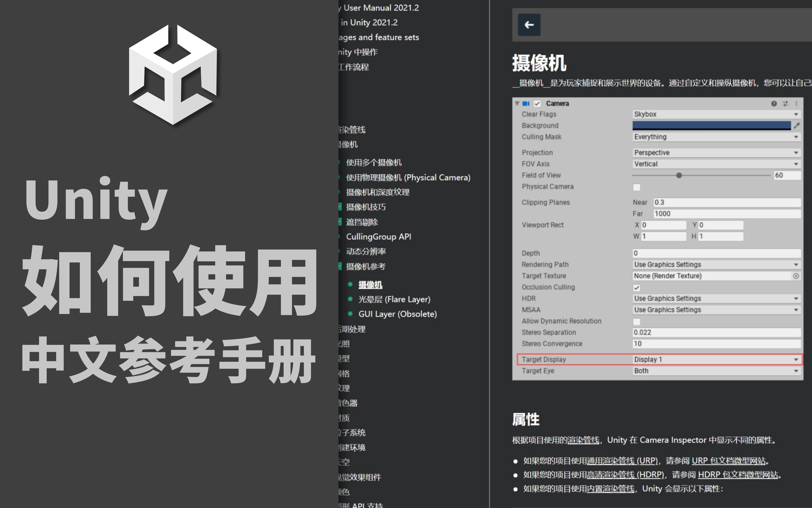Open the FOV Axis Vertical dropdown
Image resolution: width=812 pixels, height=508 pixels.
[716, 164]
